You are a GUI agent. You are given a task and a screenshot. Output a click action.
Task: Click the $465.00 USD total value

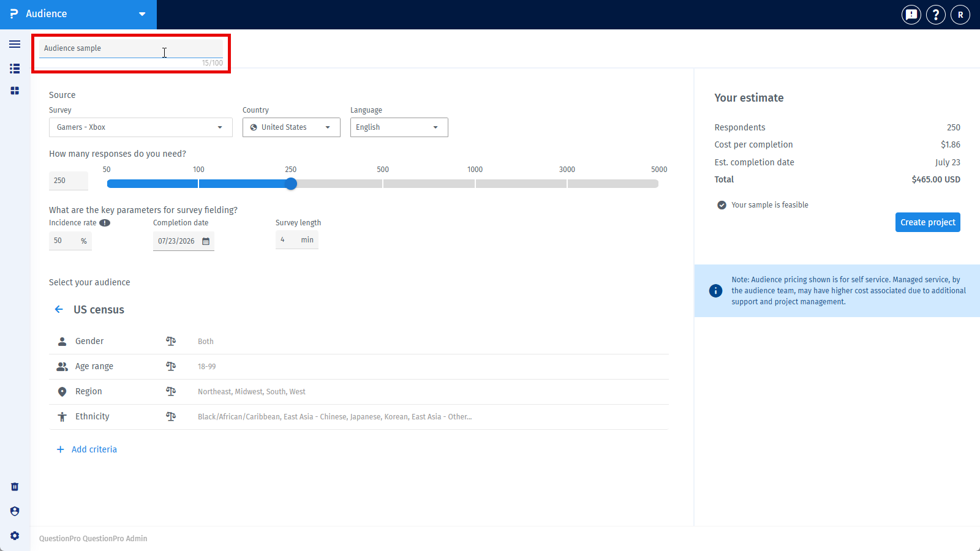coord(936,179)
